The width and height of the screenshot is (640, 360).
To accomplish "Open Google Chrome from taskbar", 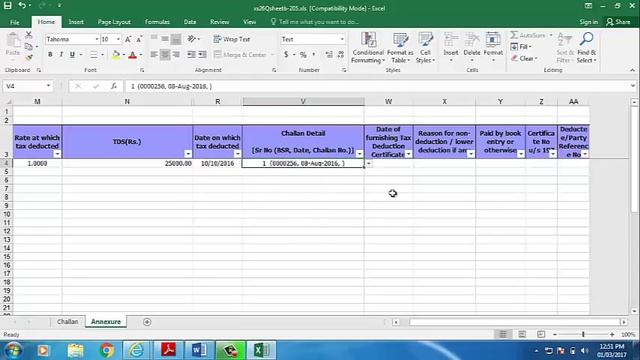I will tap(107, 350).
